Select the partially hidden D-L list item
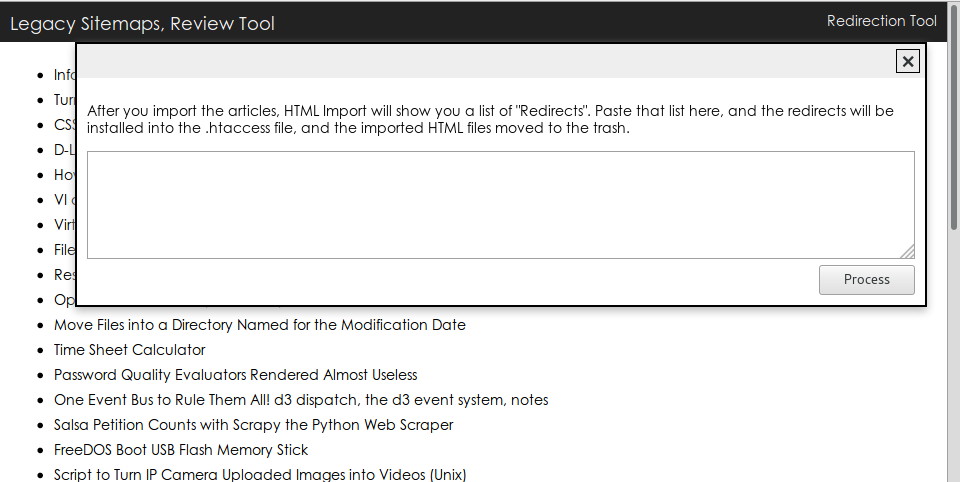The height and width of the screenshot is (482, 960). [x=65, y=150]
